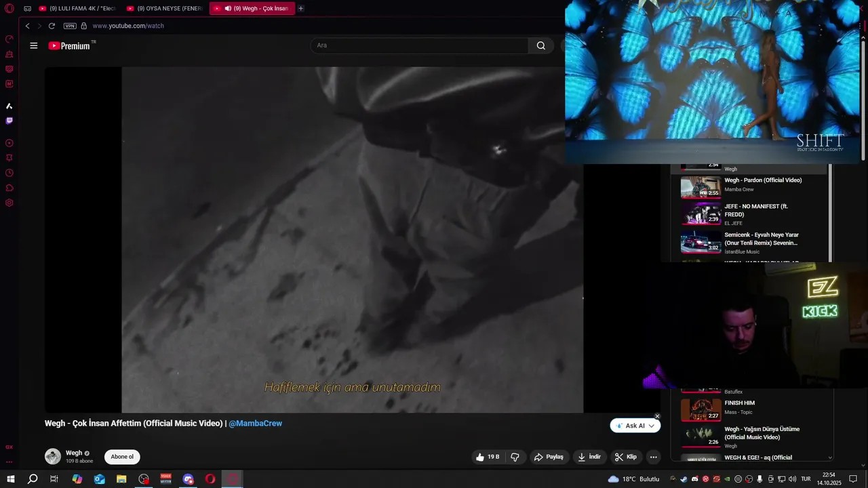This screenshot has height=488, width=868.
Task: Open the Windows Start menu
Action: click(11, 479)
